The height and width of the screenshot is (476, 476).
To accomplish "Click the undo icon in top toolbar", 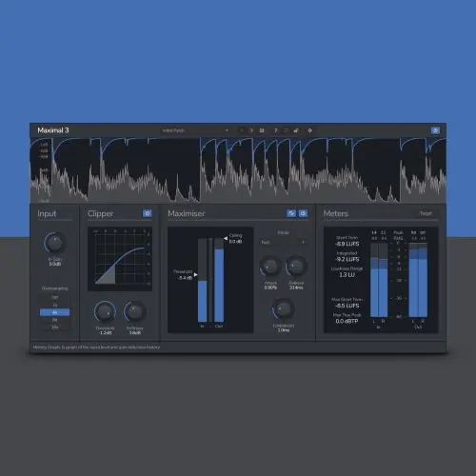I will coord(286,130).
